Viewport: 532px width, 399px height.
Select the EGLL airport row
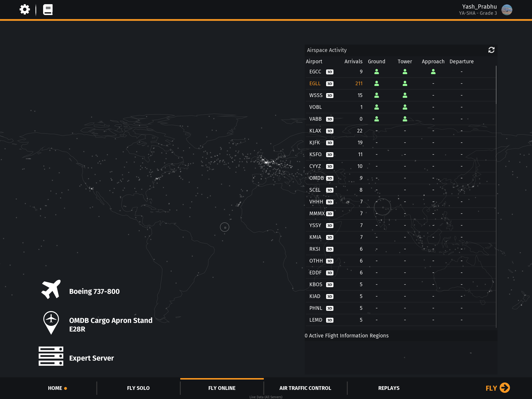pos(315,83)
